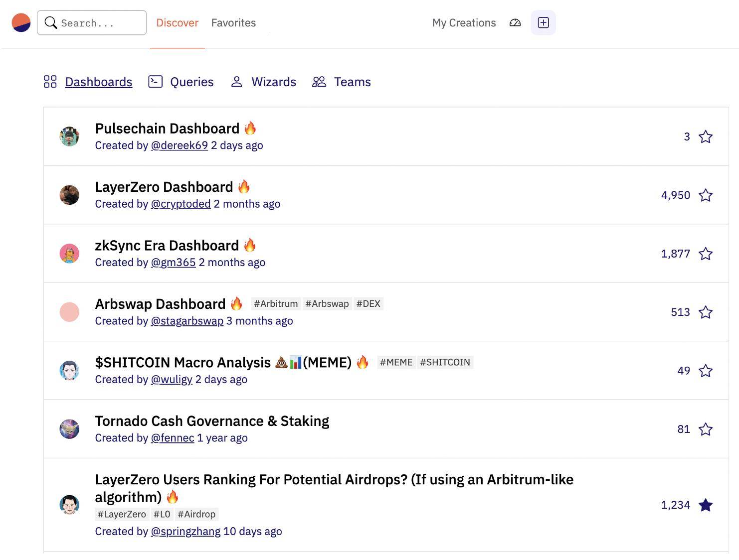This screenshot has width=739, height=560.
Task: Focus the Search input field
Action: tap(92, 22)
